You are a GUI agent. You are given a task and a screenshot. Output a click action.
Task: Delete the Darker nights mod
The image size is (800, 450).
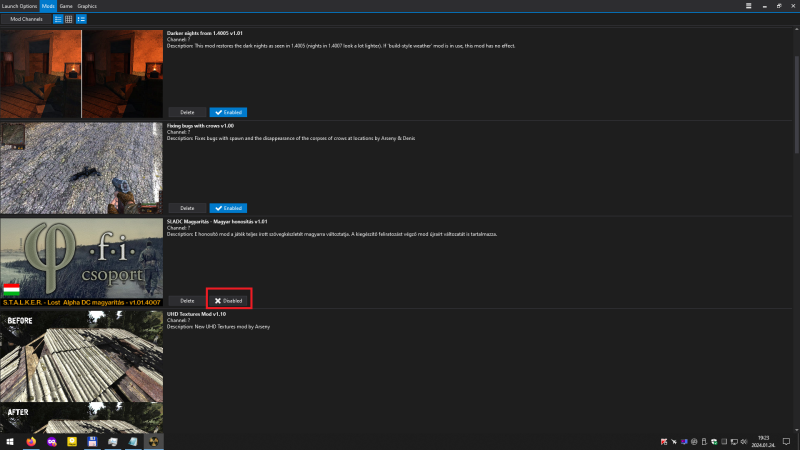(187, 112)
